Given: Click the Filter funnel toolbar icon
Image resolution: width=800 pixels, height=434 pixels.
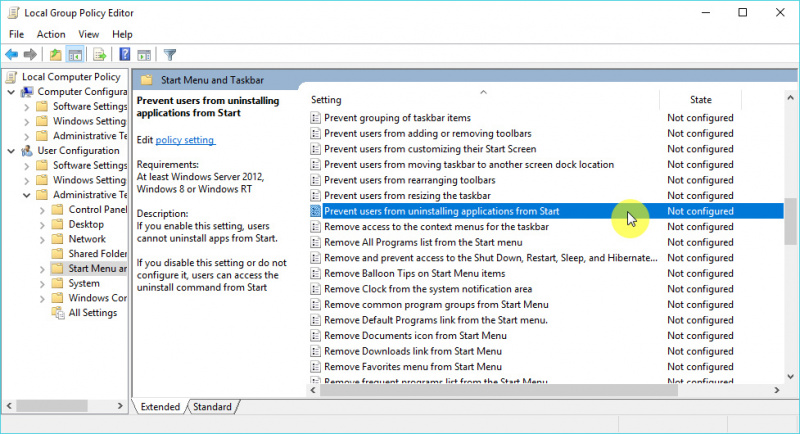Looking at the screenshot, I should point(170,55).
